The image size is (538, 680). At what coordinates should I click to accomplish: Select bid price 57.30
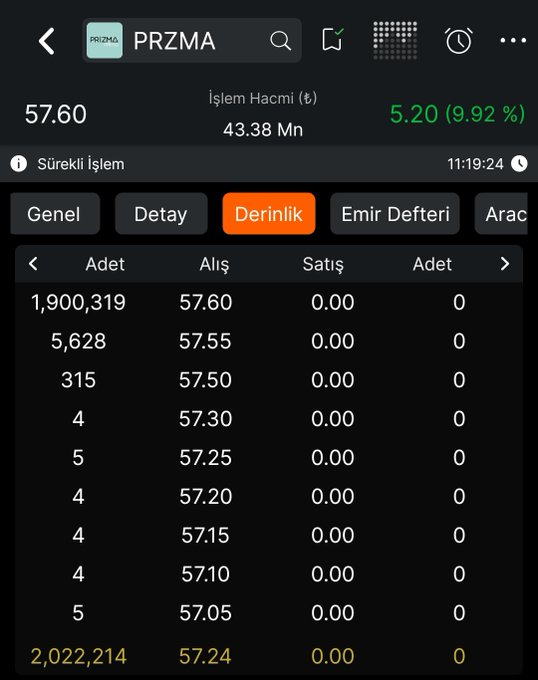205,419
